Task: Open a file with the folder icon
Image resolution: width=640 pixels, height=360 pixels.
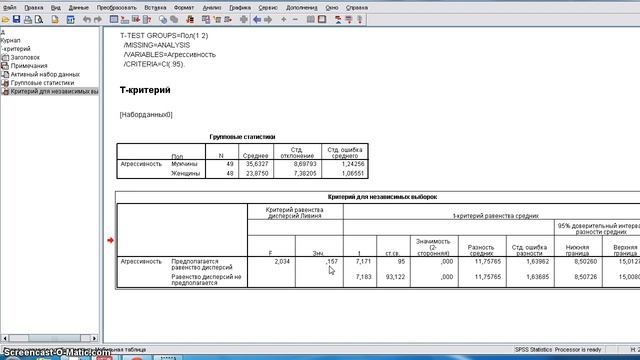Action: (x=5, y=20)
